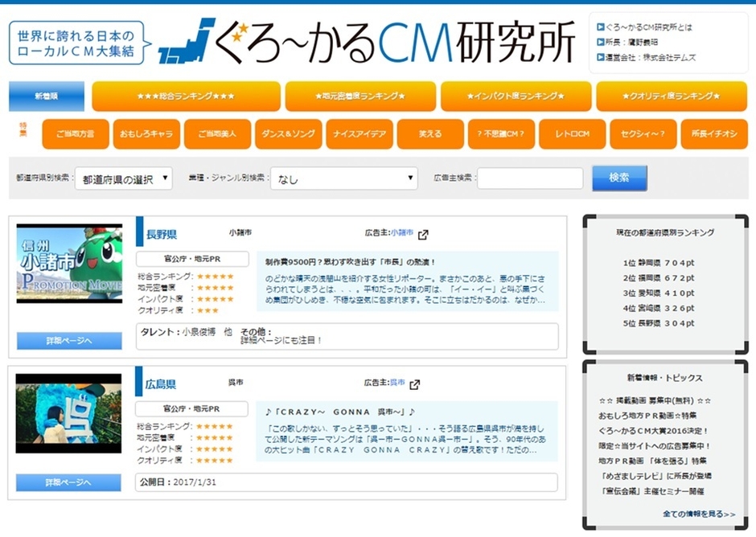Click the 検索 search button
Screen dimensions: 756x537
click(x=619, y=179)
